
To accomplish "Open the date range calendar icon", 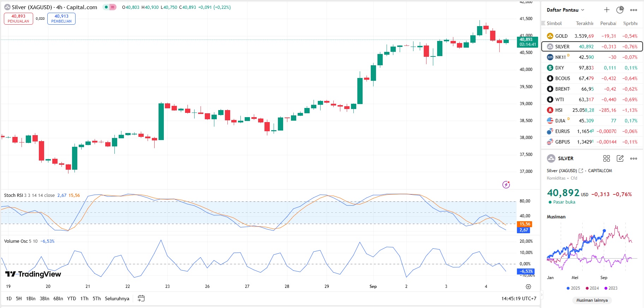I will pos(141,298).
